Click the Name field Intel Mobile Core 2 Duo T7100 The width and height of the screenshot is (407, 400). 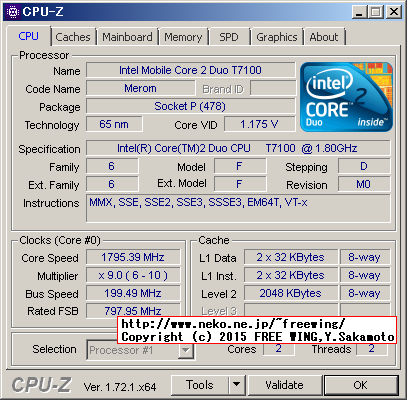click(x=191, y=70)
